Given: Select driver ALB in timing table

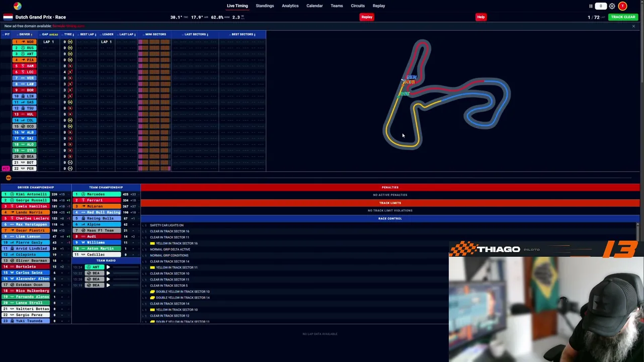Looking at the screenshot, I should [x=24, y=132].
